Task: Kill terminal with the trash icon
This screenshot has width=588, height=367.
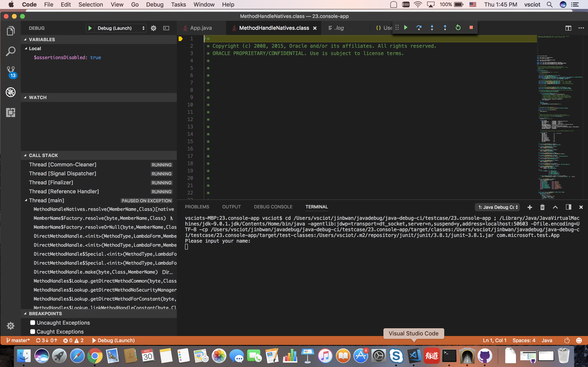Action: tap(542, 207)
